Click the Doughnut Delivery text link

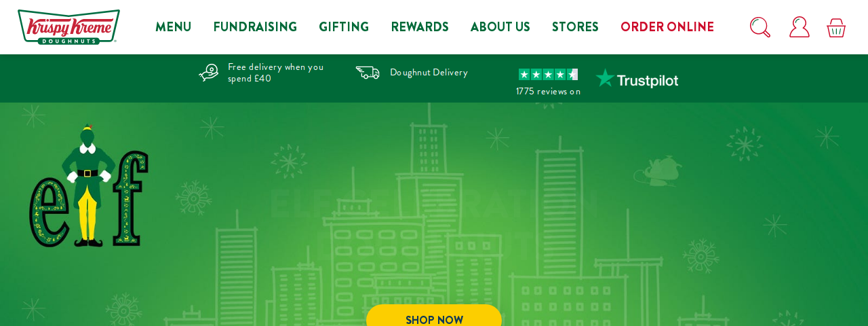click(429, 72)
